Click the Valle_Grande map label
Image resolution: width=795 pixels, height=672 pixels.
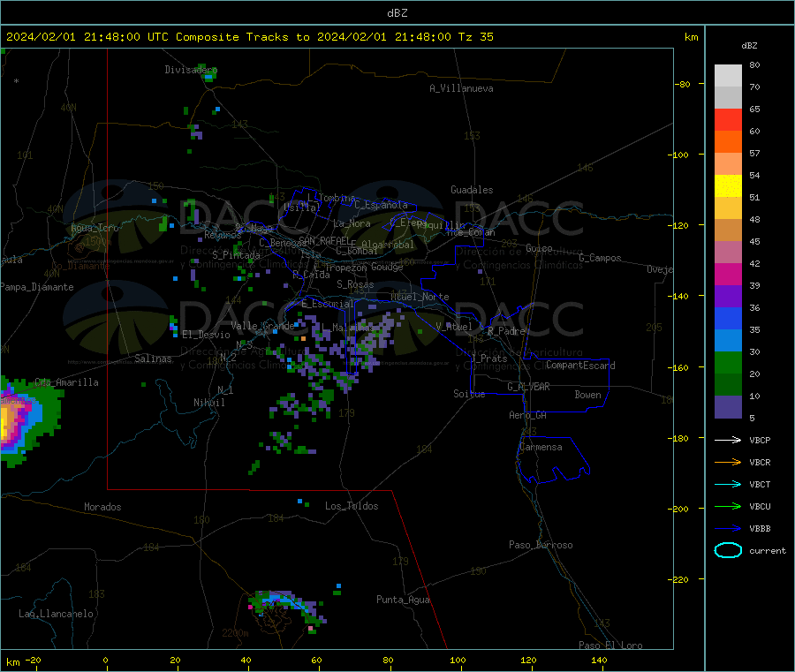[262, 326]
